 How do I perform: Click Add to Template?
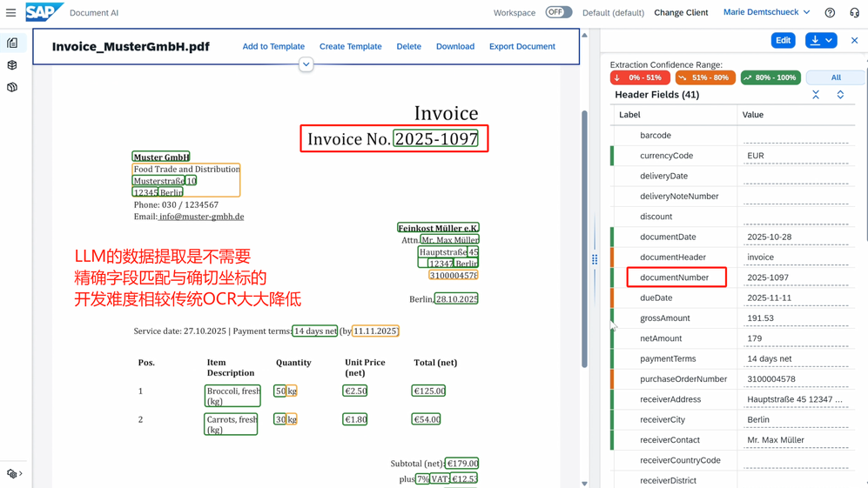click(273, 46)
